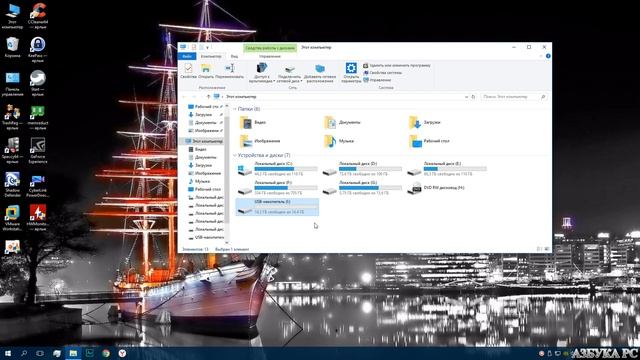
Task: Open the Файл tab
Action: (187, 56)
